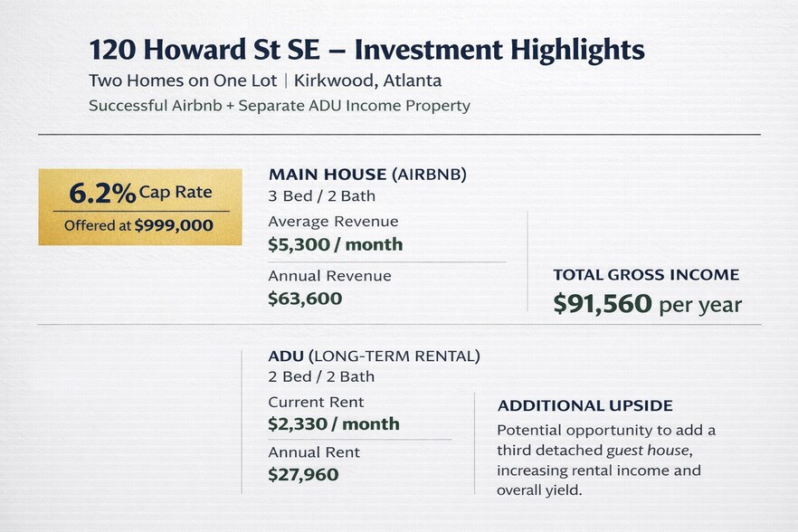This screenshot has width=798, height=532.
Task: Select the $5,300 / month figure
Action: click(335, 244)
